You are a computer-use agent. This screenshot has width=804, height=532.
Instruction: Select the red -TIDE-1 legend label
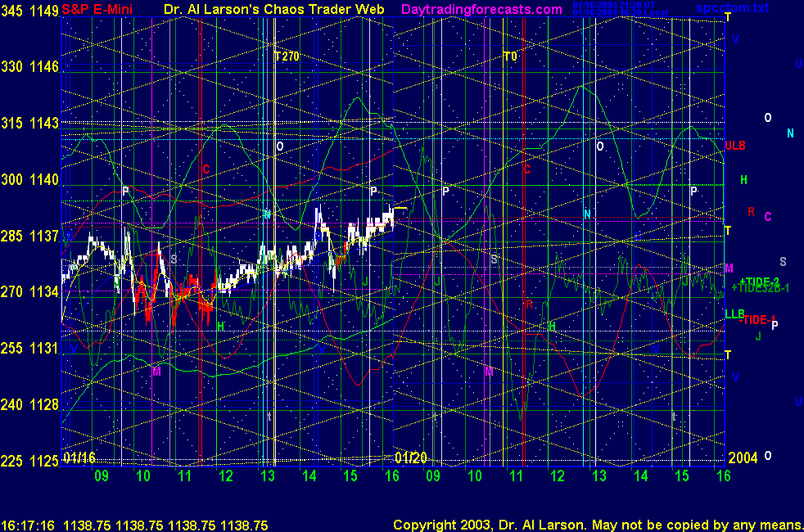point(757,320)
